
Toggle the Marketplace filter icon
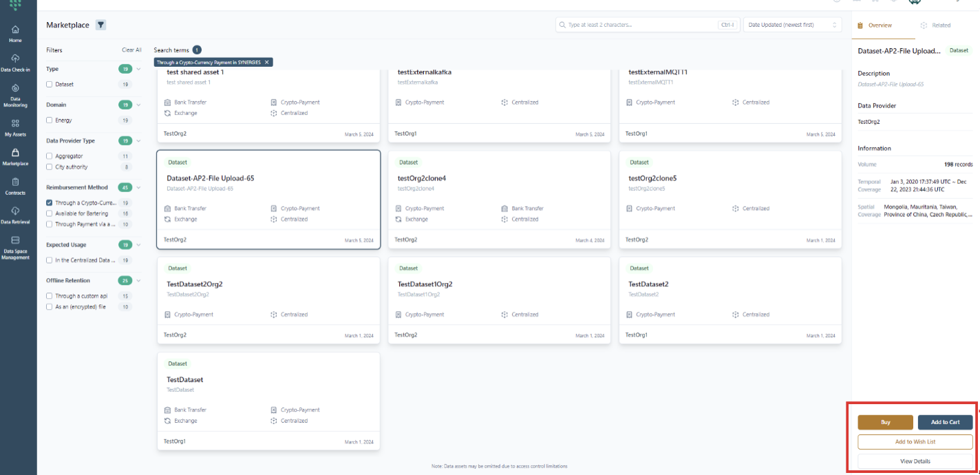coord(100,25)
